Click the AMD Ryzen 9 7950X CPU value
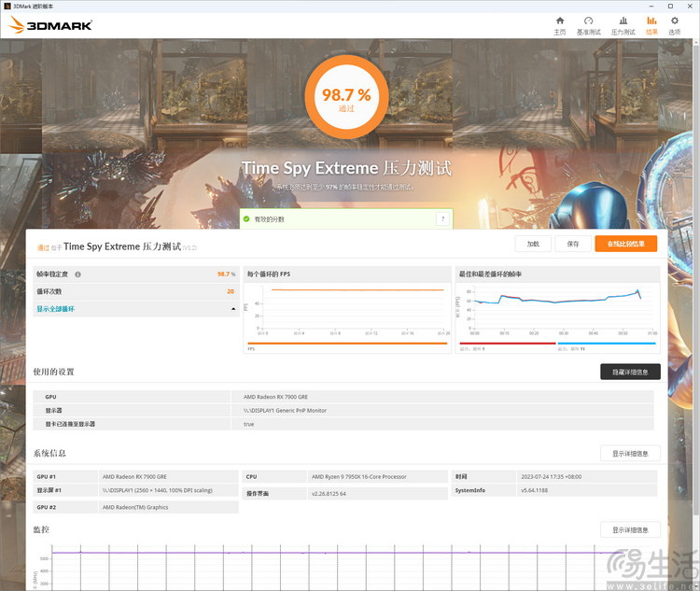The height and width of the screenshot is (591, 700). click(x=359, y=477)
